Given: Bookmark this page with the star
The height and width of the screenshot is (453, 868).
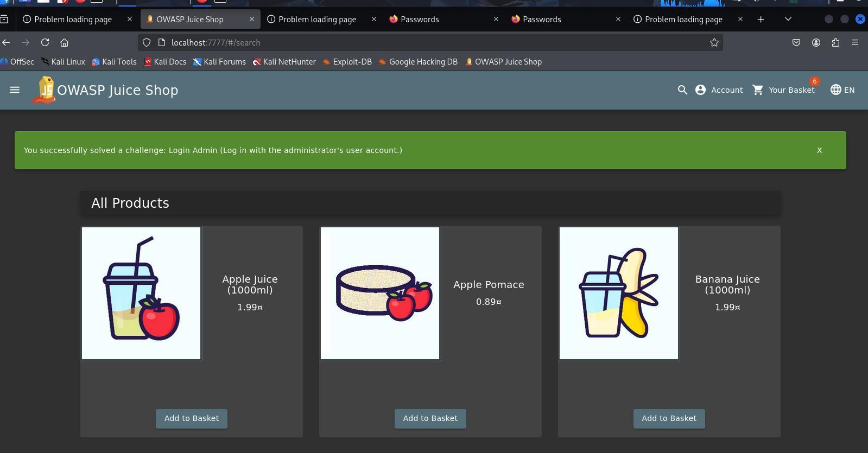Looking at the screenshot, I should [x=714, y=42].
